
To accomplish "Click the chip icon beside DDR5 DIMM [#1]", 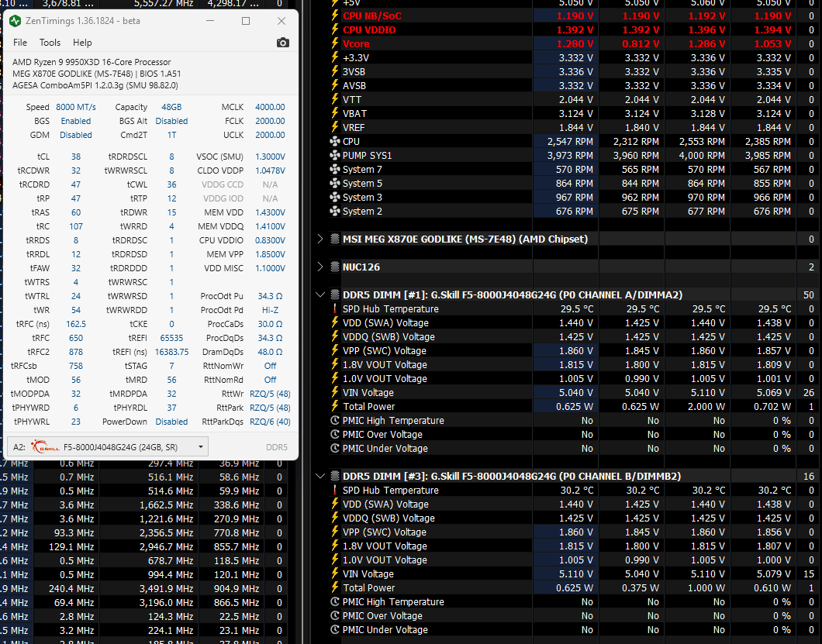I will [334, 294].
